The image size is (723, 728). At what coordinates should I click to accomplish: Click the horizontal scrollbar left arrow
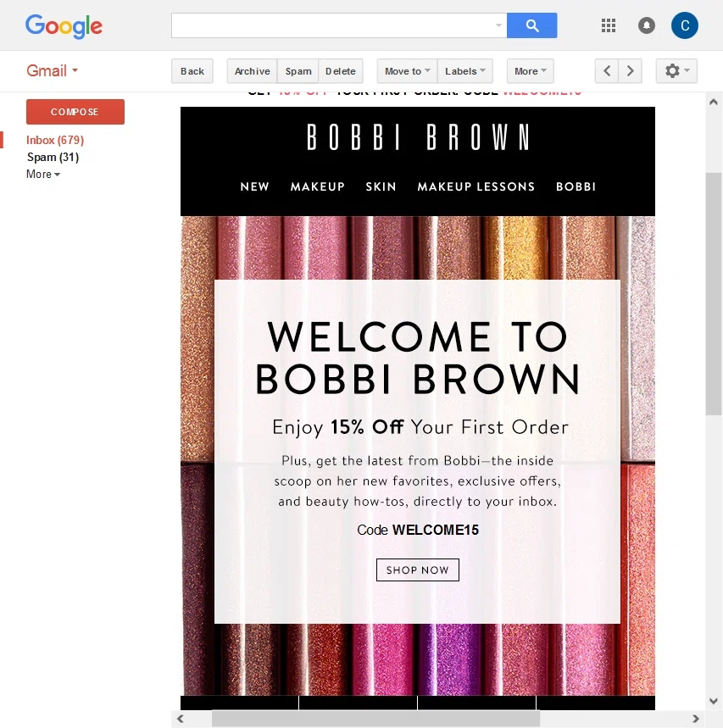click(181, 719)
